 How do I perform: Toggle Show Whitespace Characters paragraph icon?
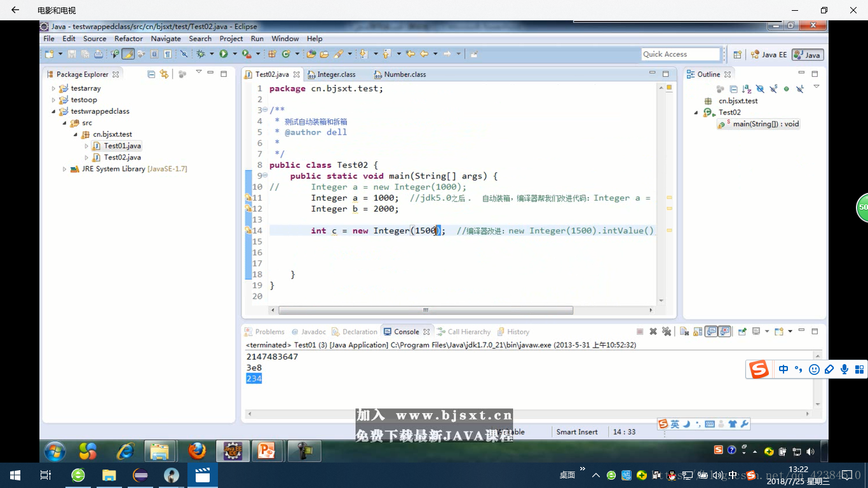click(168, 54)
